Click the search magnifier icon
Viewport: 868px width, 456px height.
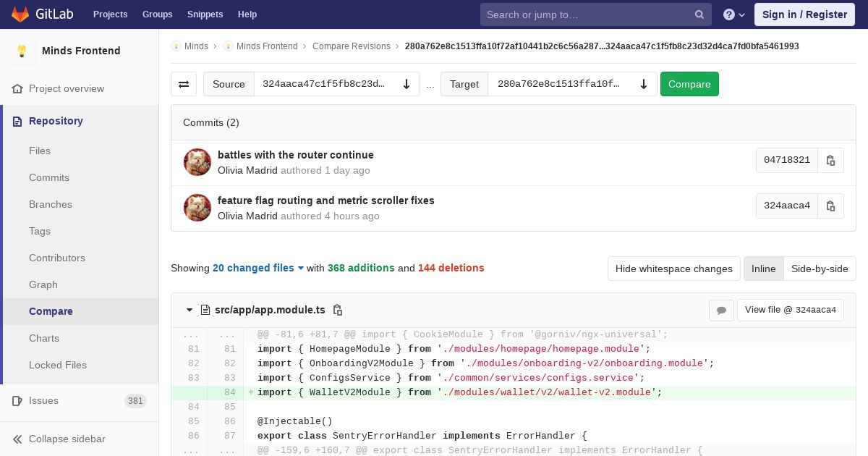(x=699, y=14)
